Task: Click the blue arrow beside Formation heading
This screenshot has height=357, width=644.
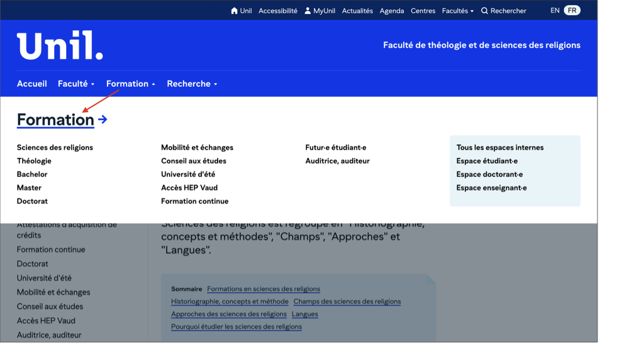Action: (103, 120)
